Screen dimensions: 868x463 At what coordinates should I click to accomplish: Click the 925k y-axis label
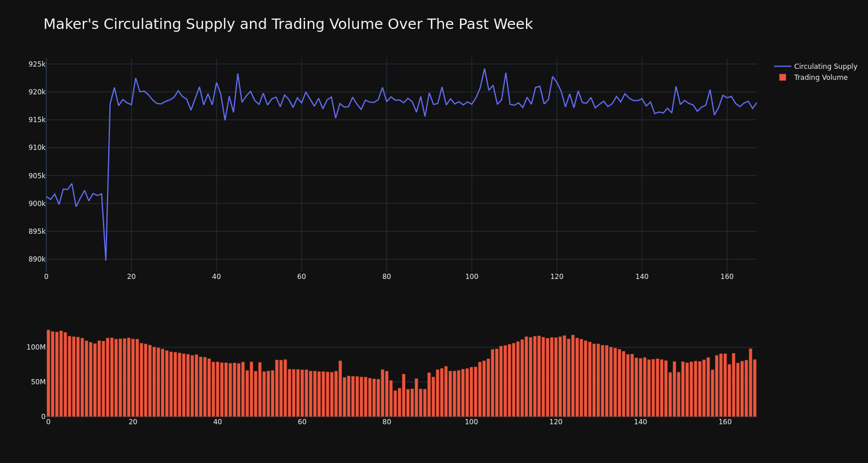pos(36,64)
